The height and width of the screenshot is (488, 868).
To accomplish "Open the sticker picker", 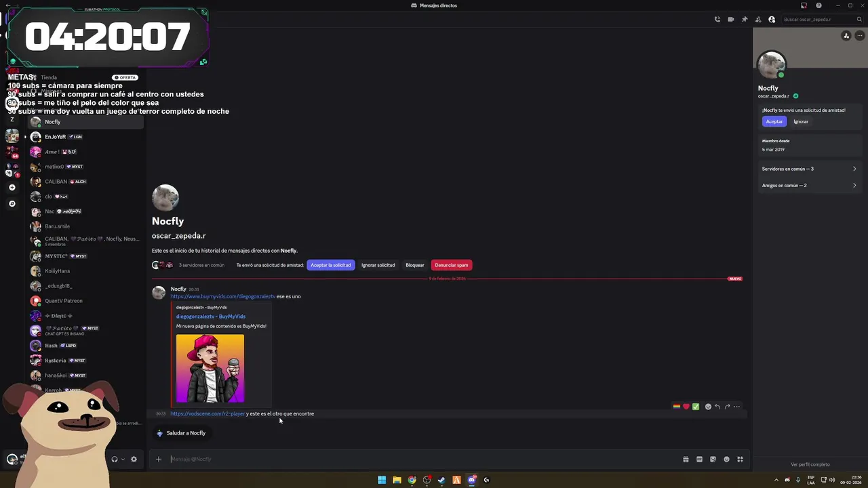I will [713, 459].
